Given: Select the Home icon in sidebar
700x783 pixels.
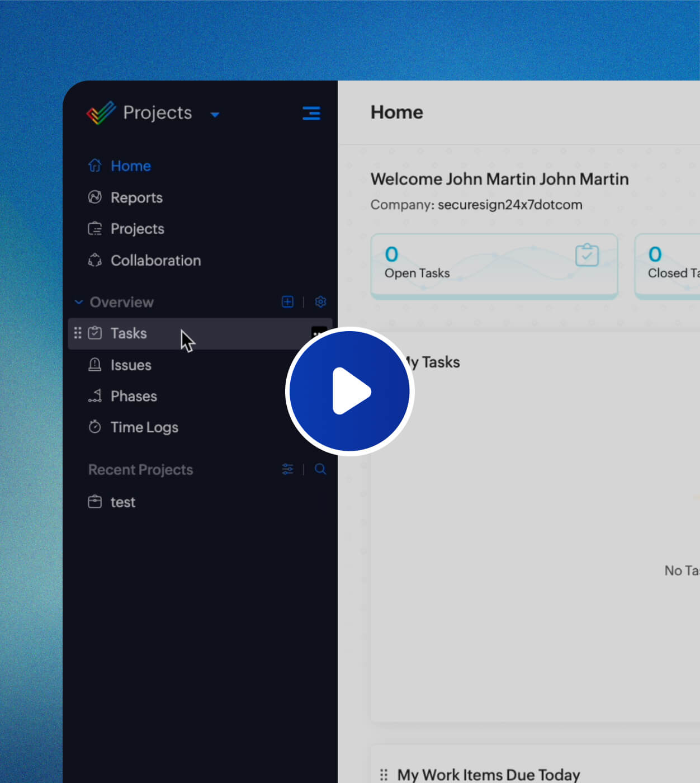Looking at the screenshot, I should point(94,166).
